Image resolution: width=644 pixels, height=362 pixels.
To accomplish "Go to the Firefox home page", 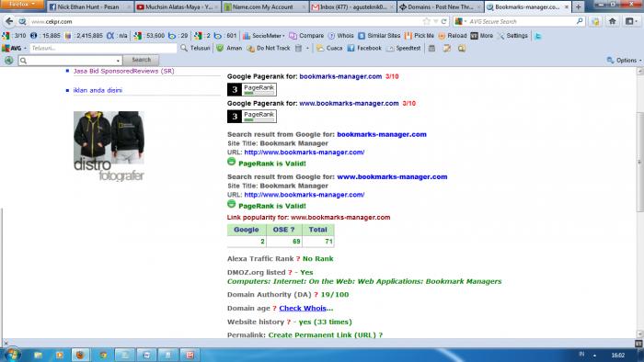I will [x=612, y=21].
